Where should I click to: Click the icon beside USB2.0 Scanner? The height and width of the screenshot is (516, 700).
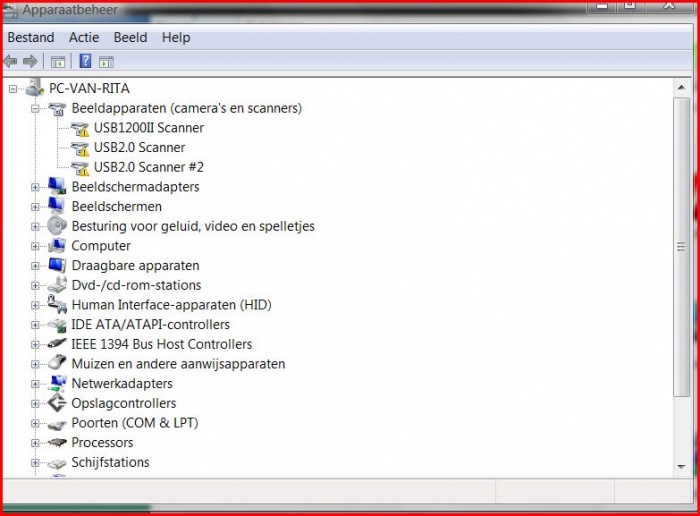coord(80,148)
